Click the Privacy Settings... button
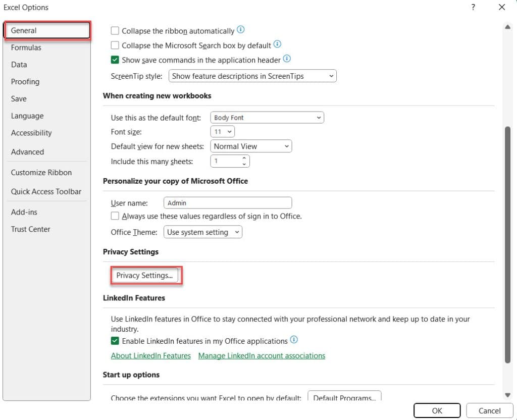The image size is (517, 420). [144, 275]
